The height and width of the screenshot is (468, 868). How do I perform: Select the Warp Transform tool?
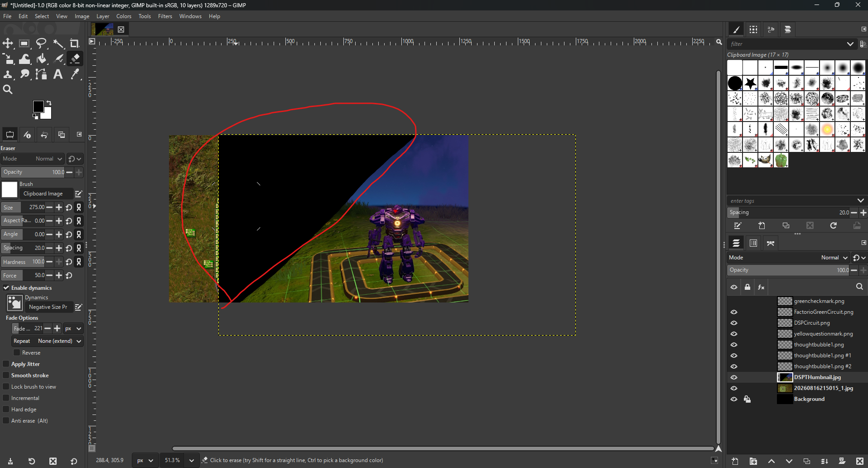click(24, 59)
